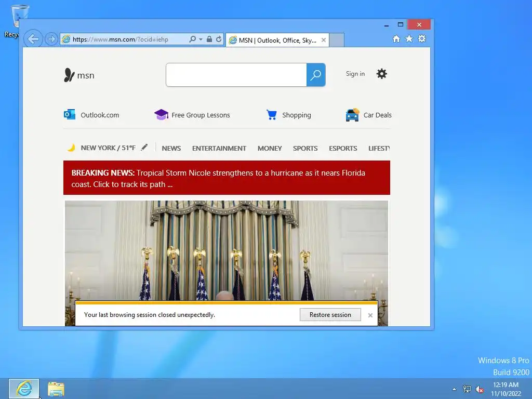Click the shopping cart icon
532x399 pixels.
pyautogui.click(x=271, y=115)
